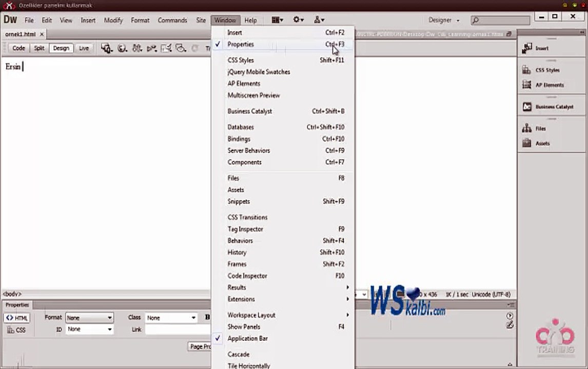Switch to Split view
This screenshot has width=588, height=369.
[x=39, y=48]
